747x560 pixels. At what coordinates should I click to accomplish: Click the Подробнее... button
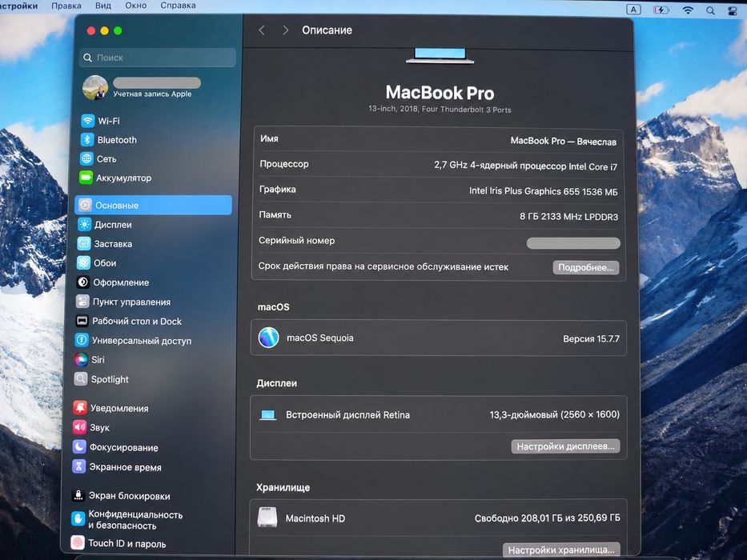tap(586, 268)
